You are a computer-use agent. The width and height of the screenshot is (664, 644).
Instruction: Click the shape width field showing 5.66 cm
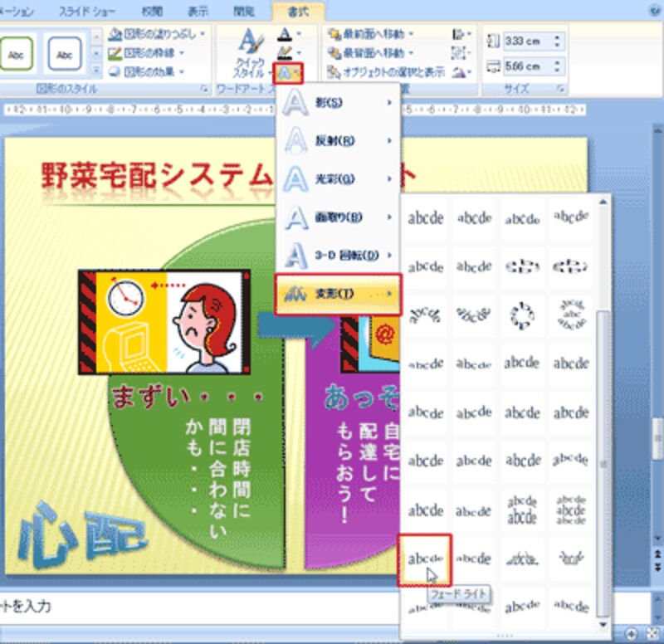click(x=528, y=66)
